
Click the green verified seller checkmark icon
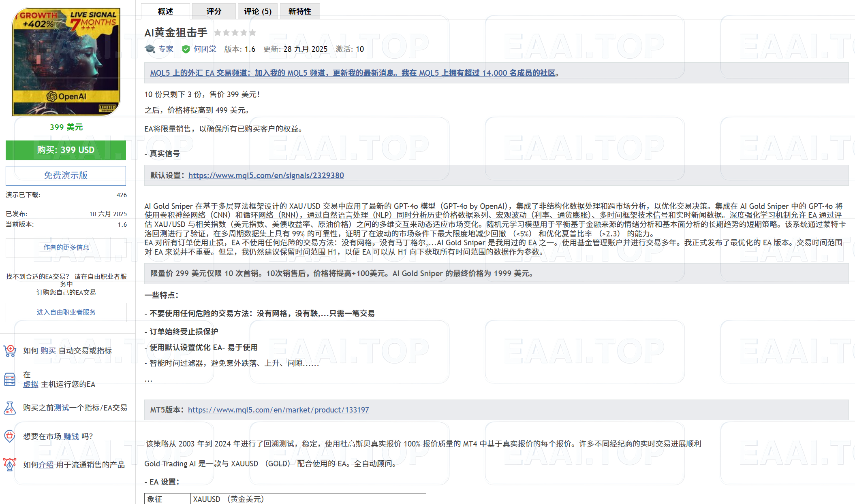tap(186, 49)
